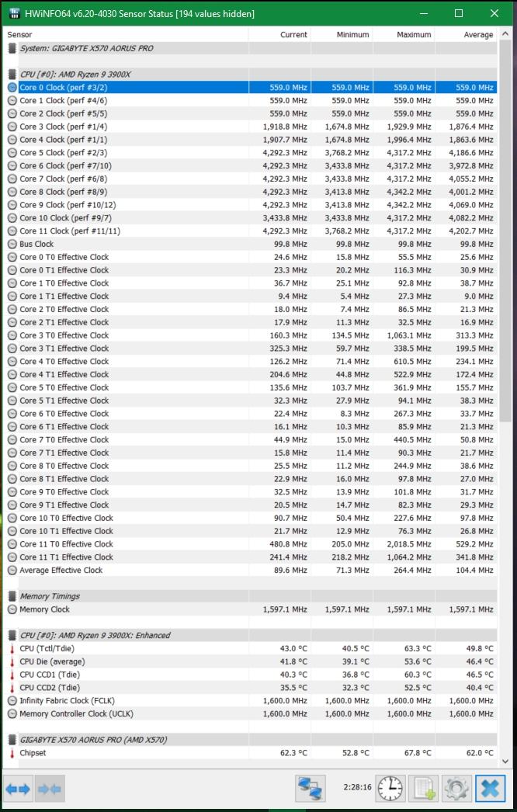
Task: Collapse the Memory Timings section header
Action: [12, 596]
